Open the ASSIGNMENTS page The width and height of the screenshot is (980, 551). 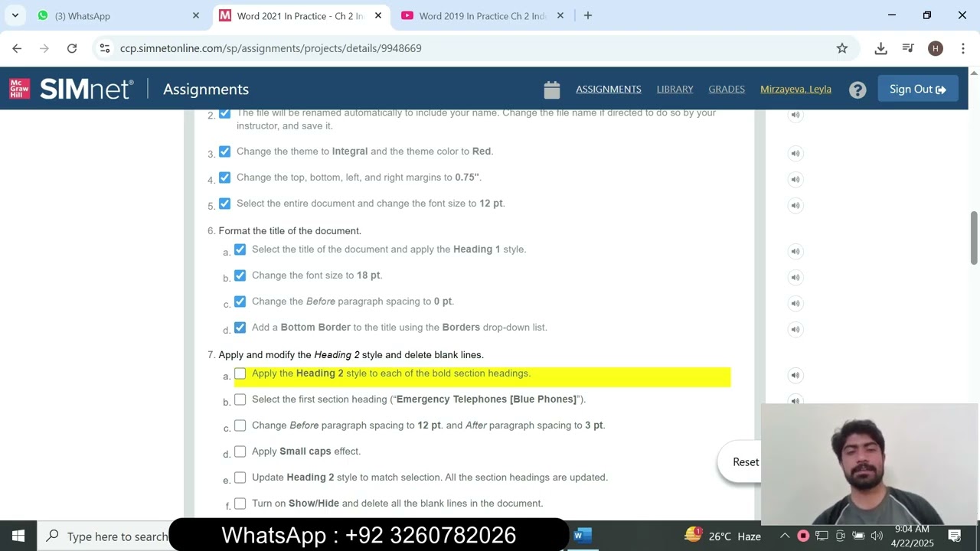click(x=609, y=90)
